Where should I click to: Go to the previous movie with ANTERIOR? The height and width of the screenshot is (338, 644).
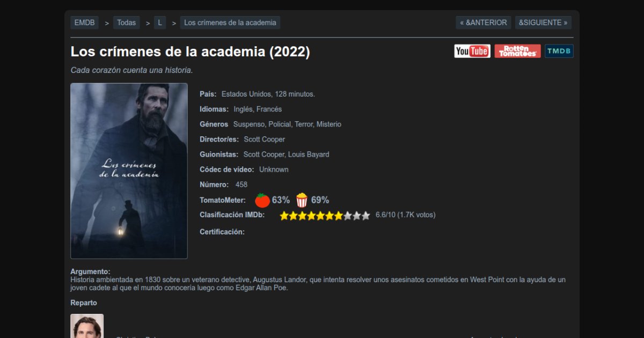[x=484, y=23]
